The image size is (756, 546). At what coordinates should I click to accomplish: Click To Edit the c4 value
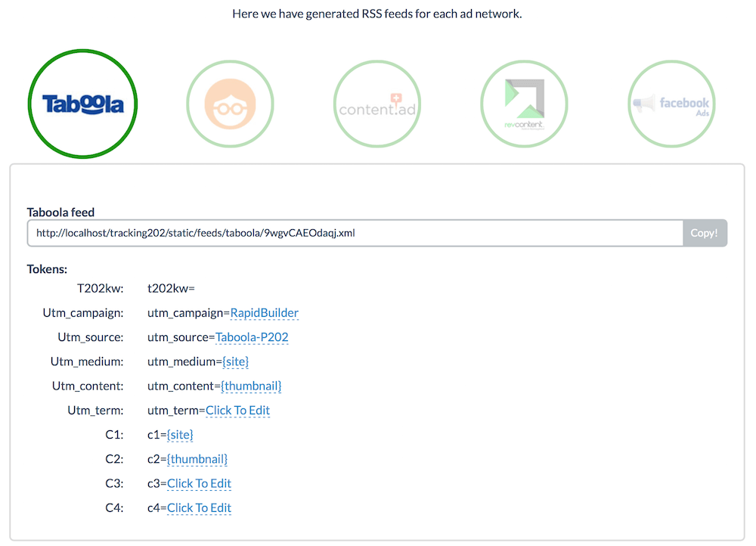[x=199, y=508]
